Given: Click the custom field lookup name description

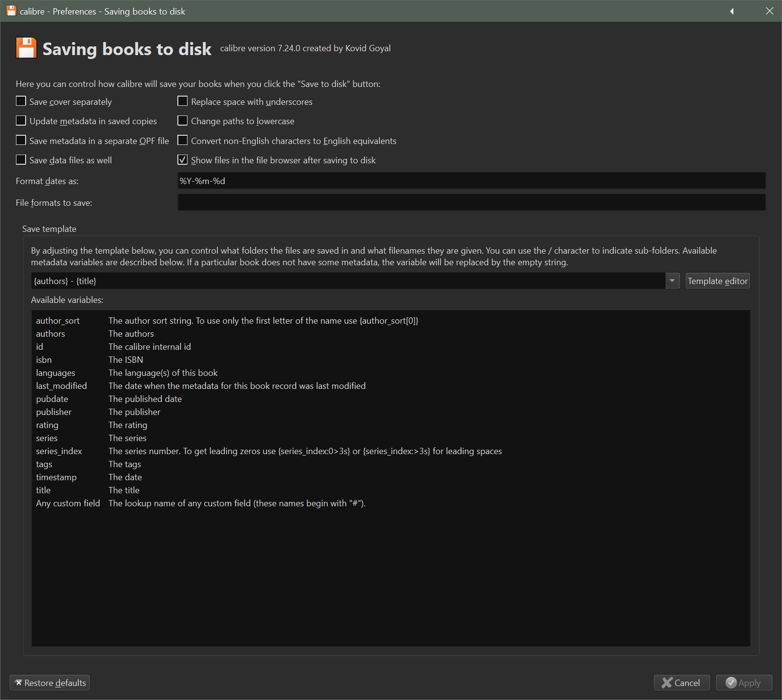Looking at the screenshot, I should pos(237,503).
